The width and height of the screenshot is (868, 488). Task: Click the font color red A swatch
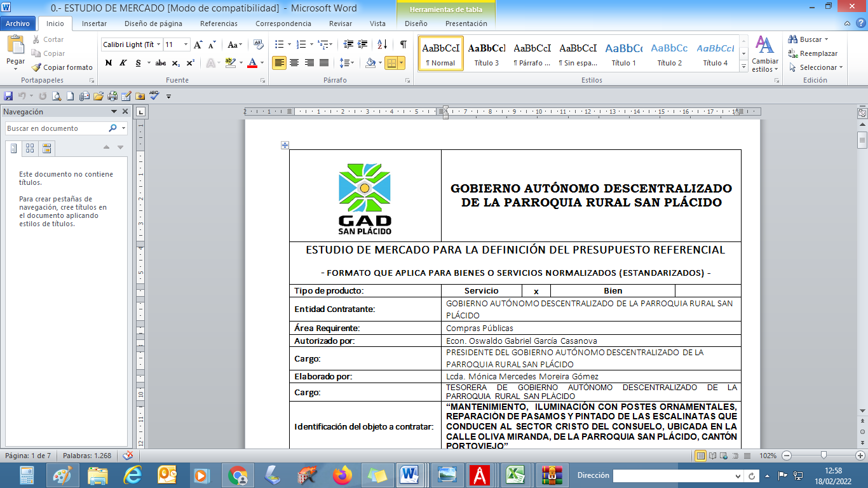[x=252, y=63]
